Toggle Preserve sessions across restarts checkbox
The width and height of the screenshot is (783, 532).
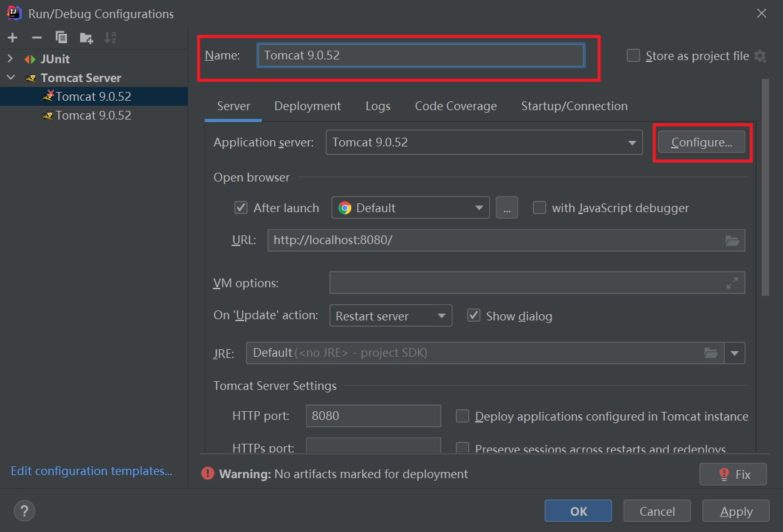[x=463, y=449]
